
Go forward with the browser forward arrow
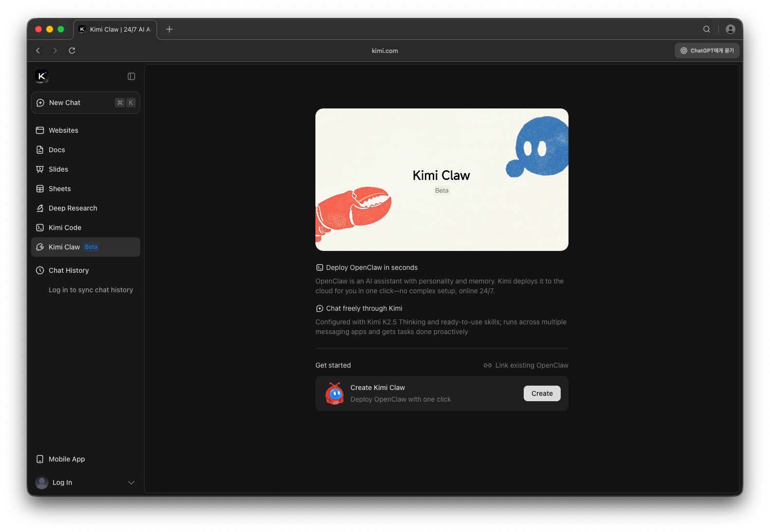(55, 51)
